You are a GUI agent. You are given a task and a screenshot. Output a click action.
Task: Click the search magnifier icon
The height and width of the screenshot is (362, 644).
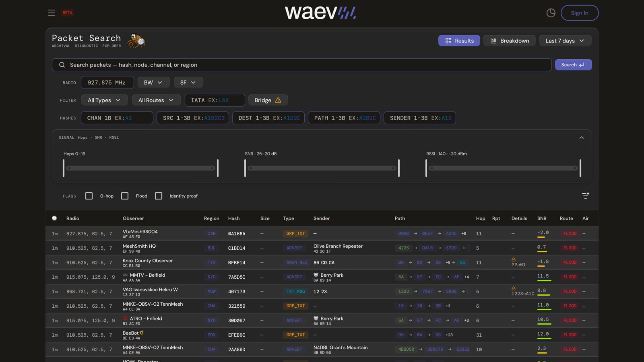[62, 65]
